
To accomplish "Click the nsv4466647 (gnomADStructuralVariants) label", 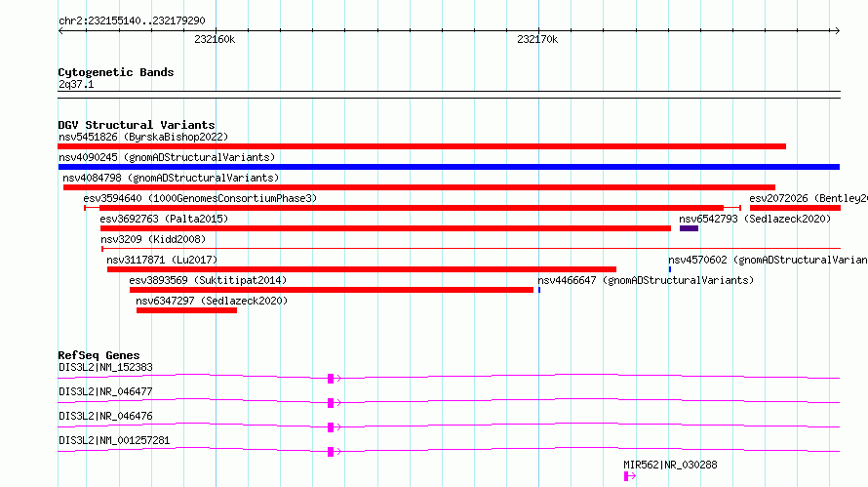I will (646, 280).
